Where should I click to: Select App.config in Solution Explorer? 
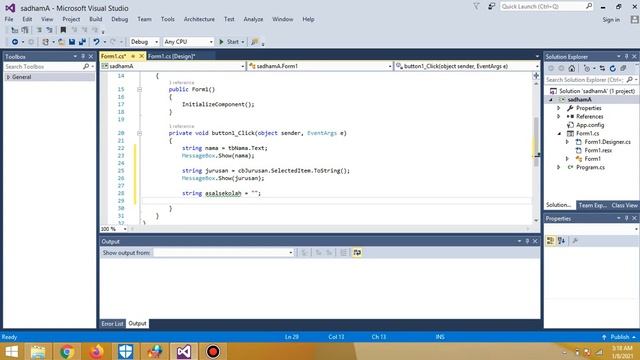(x=590, y=125)
